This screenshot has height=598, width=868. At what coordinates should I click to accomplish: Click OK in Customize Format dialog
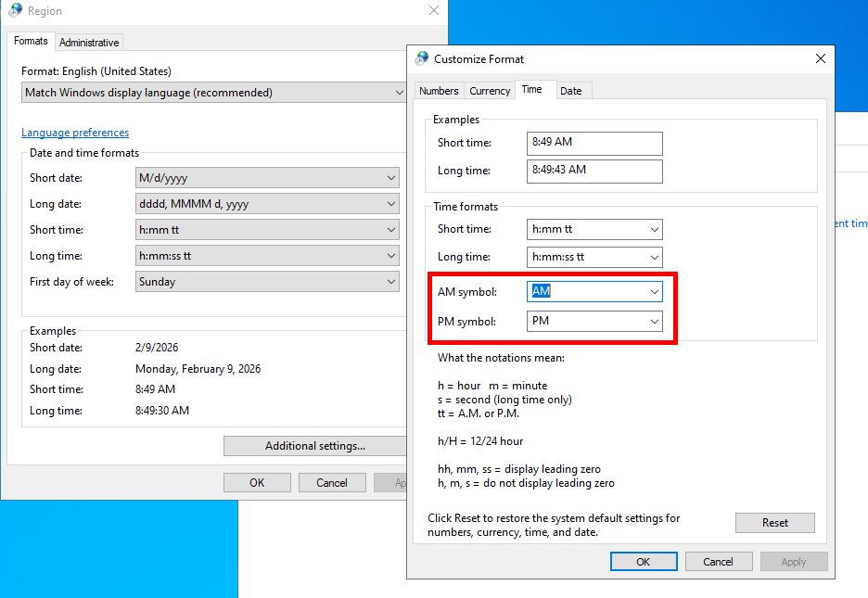pos(644,562)
